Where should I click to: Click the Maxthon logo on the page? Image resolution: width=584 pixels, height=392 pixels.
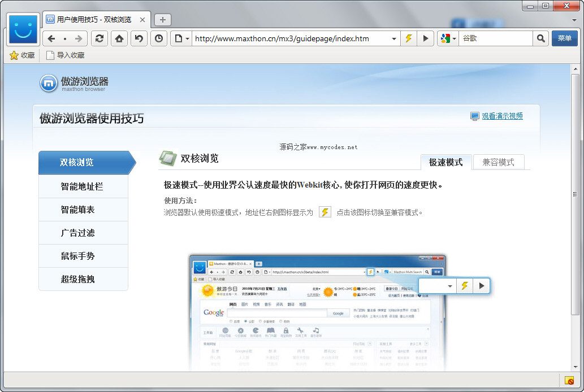click(x=74, y=84)
